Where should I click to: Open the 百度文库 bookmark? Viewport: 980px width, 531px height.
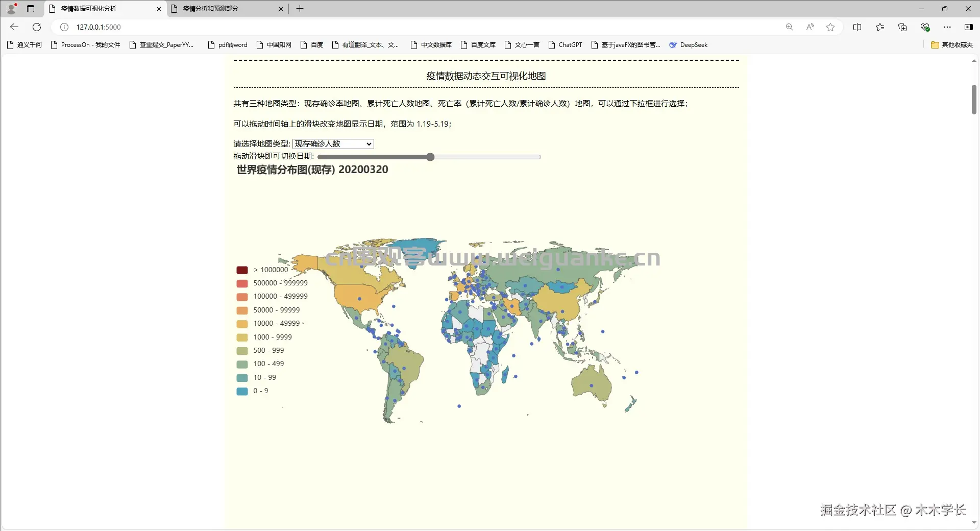[478, 45]
